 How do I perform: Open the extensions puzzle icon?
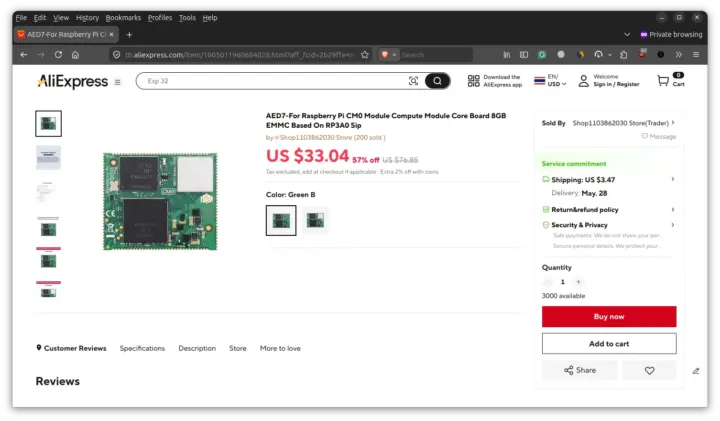point(624,55)
